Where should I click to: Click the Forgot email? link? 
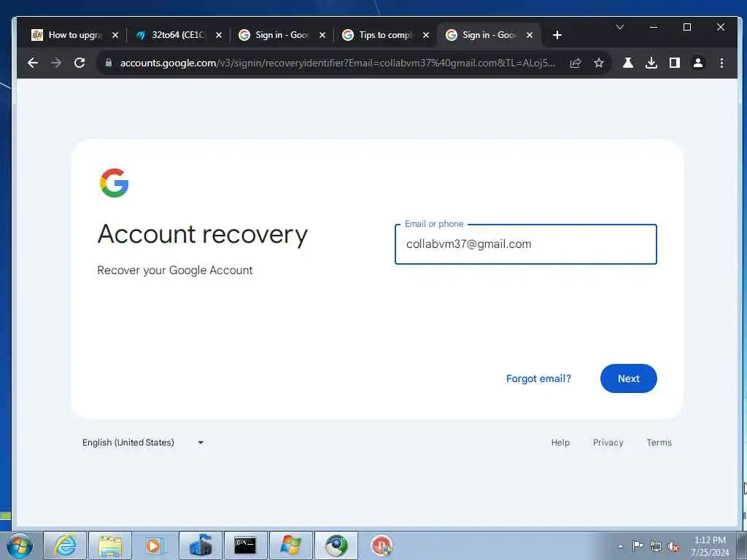tap(538, 378)
